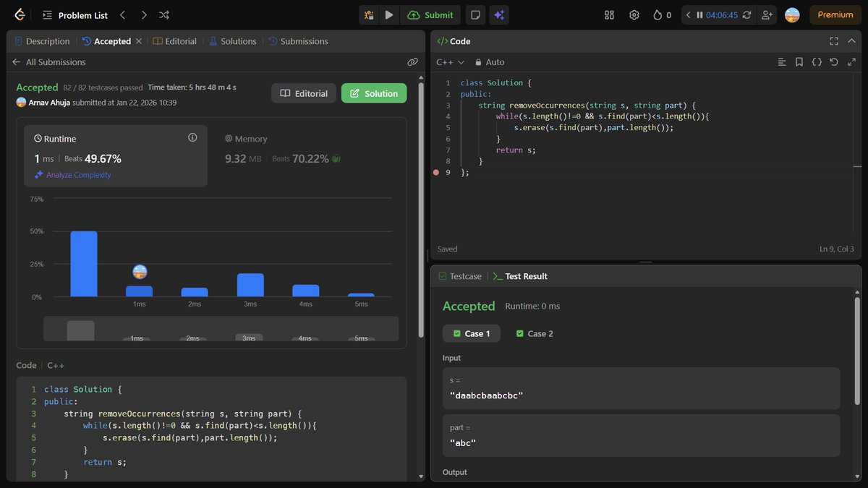Click the streak flame counter
This screenshot has width=868, height=488.
point(662,14)
